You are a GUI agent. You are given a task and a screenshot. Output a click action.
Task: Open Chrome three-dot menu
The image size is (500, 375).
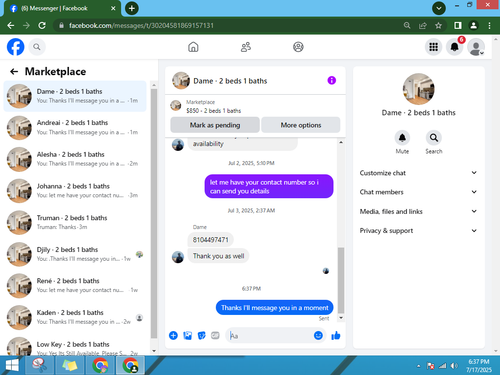[489, 25]
